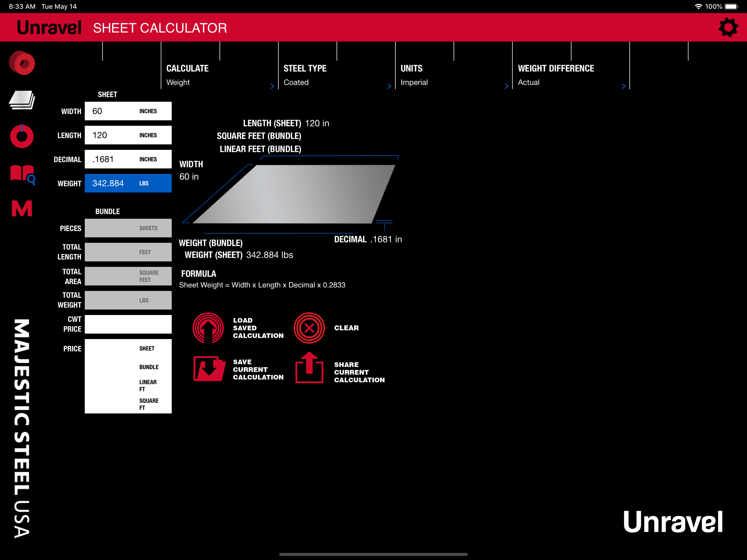Open the settings gear icon
The image size is (747, 560).
728,28
